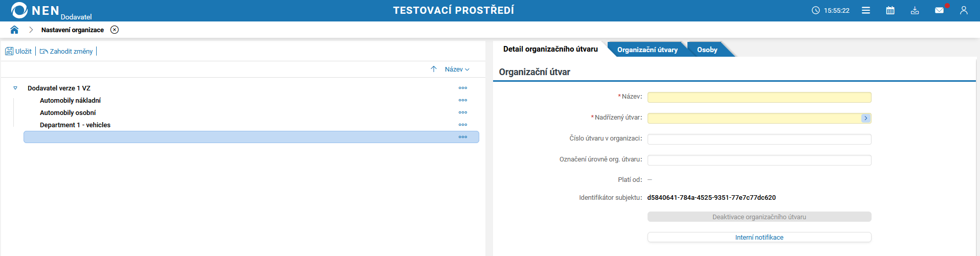The width and height of the screenshot is (980, 256).
Task: Open options menu for the new empty row
Action: 463,137
